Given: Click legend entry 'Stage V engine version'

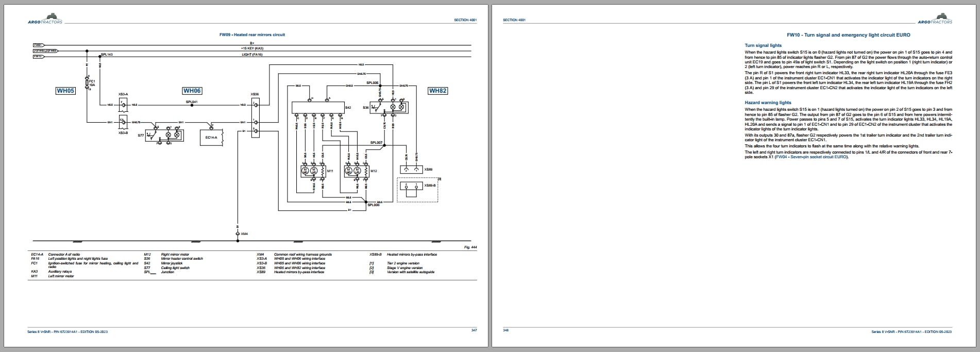Looking at the screenshot, I should tap(404, 267).
